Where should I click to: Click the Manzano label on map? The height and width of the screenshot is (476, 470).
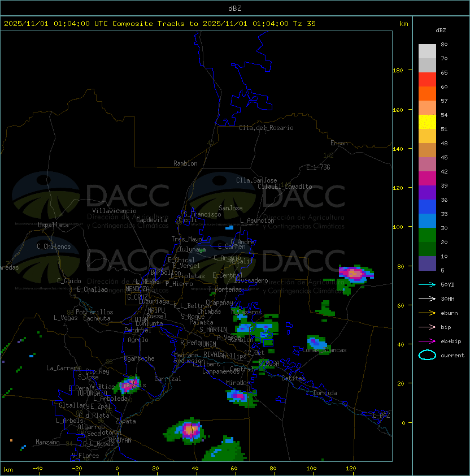tap(47, 442)
